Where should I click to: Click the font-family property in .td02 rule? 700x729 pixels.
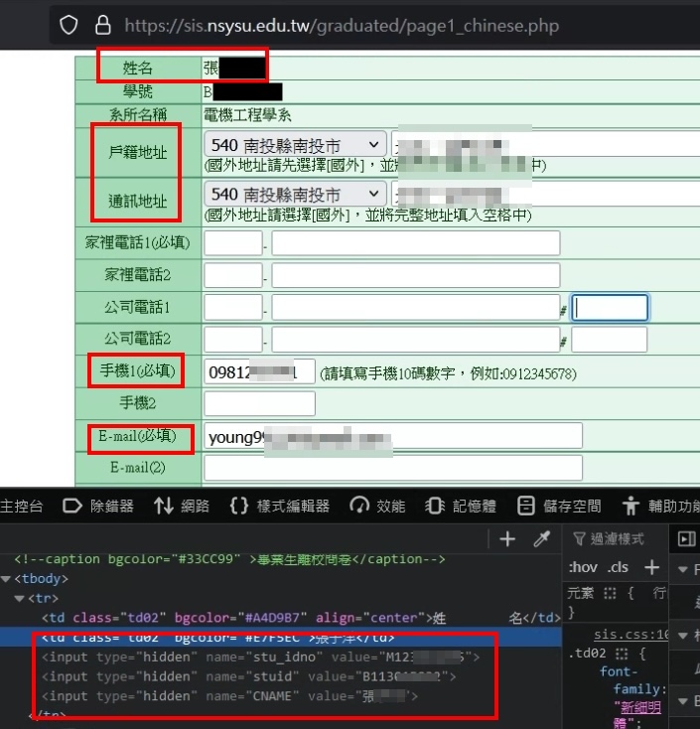tap(635, 680)
